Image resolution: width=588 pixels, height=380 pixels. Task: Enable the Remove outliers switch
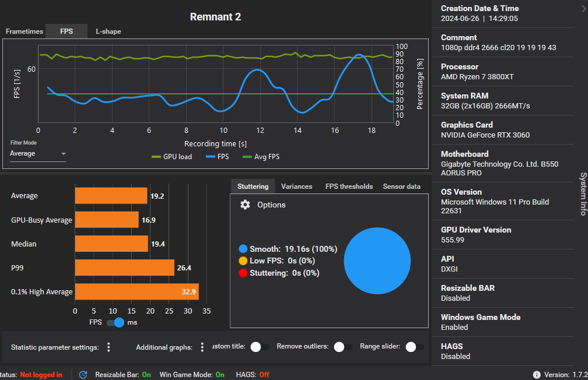(343, 347)
